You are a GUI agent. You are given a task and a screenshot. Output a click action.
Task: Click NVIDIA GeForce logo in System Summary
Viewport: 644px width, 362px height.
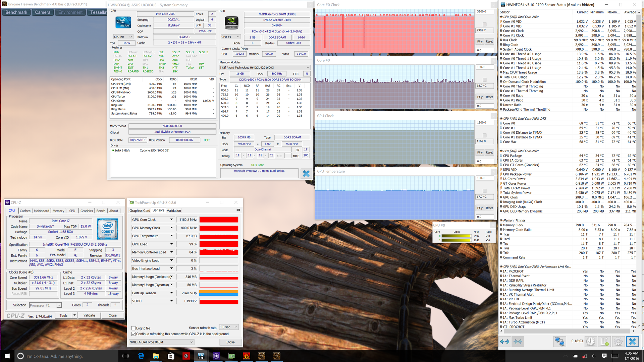point(231,23)
